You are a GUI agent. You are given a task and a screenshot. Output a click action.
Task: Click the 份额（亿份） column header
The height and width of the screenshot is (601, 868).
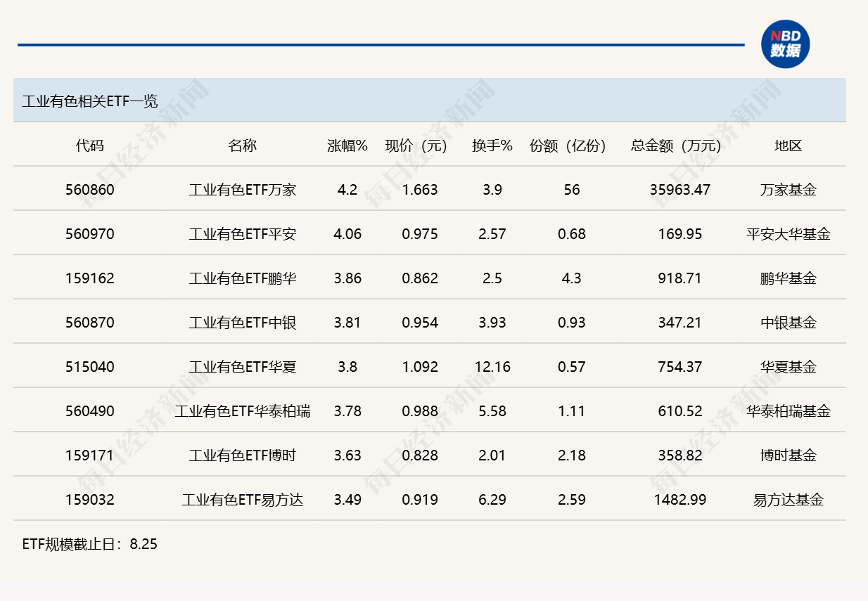click(572, 146)
